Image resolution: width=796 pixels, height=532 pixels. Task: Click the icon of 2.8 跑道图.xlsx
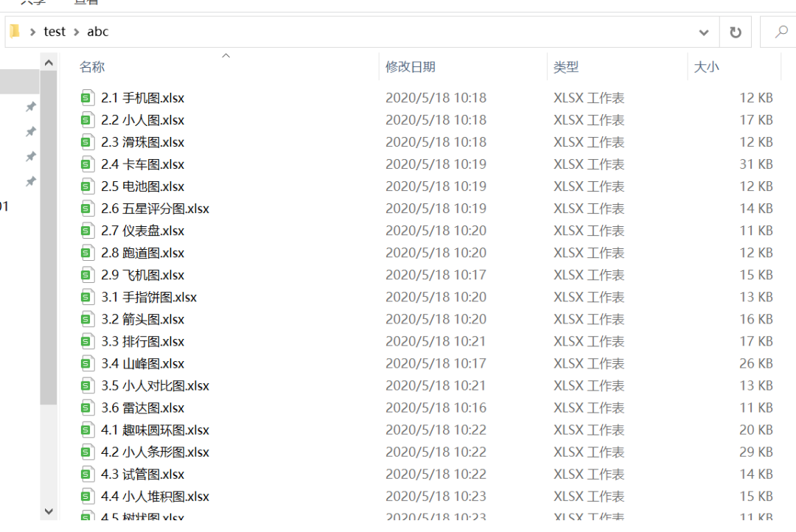87,252
